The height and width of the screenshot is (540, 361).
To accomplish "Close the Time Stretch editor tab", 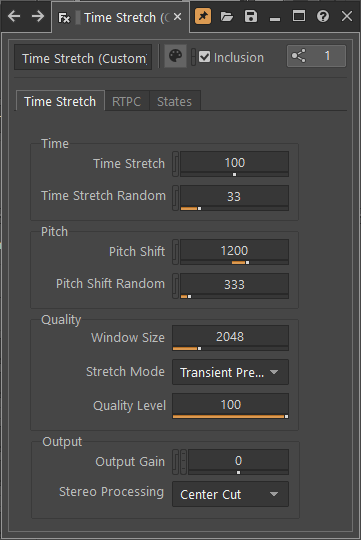I will [177, 17].
